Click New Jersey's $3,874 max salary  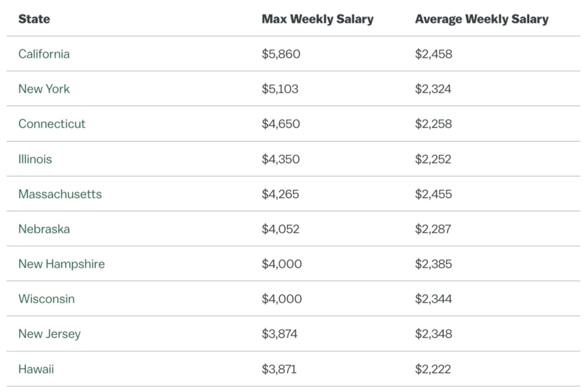click(280, 334)
